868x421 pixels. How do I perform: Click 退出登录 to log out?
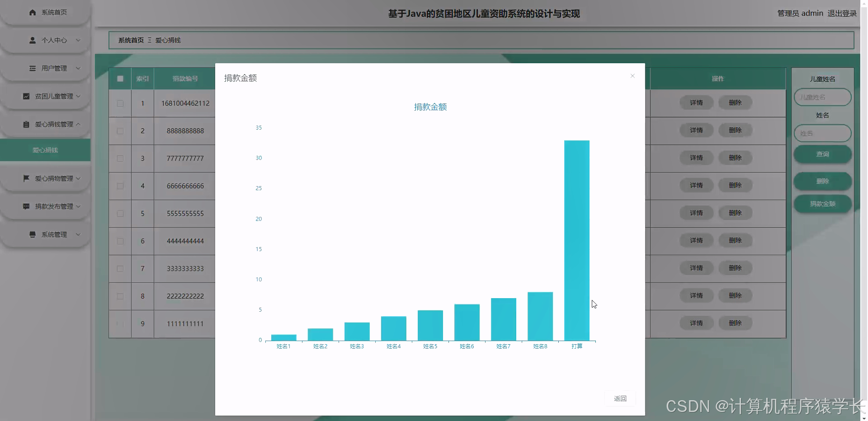click(842, 13)
